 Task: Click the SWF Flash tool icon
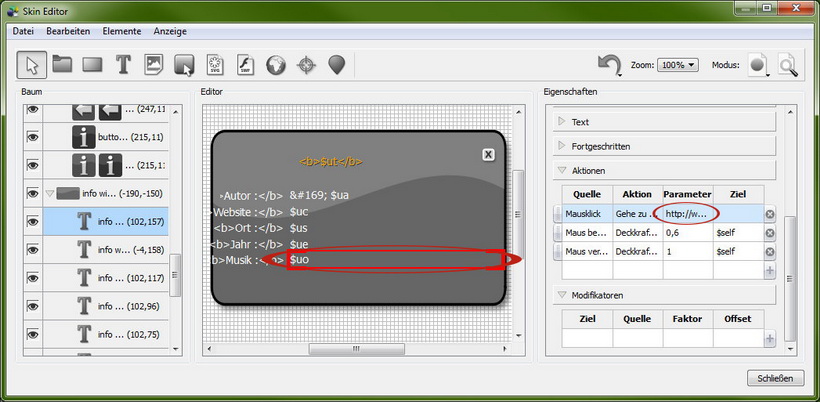click(x=246, y=65)
